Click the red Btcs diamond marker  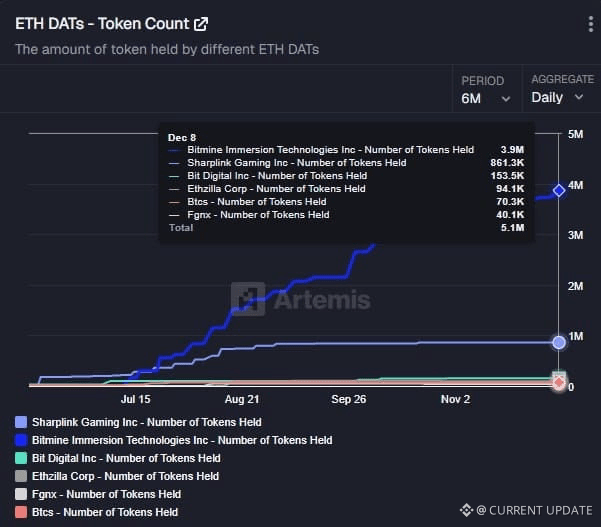(559, 384)
